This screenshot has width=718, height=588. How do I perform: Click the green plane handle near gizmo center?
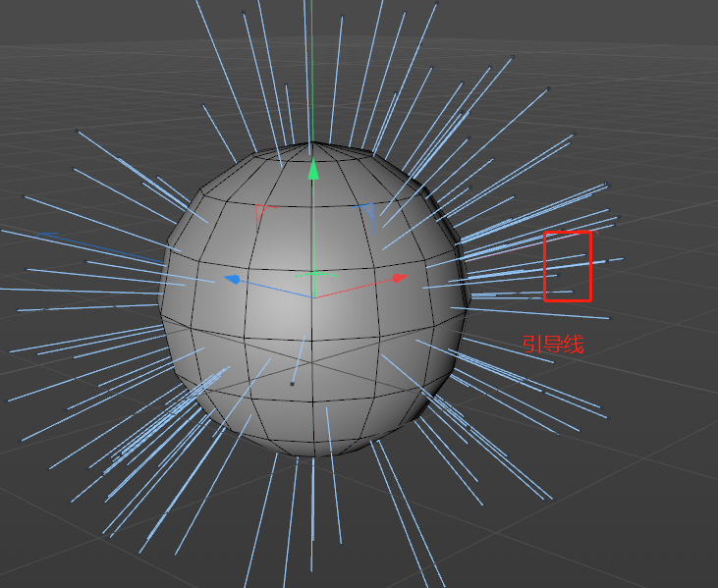coord(316,275)
